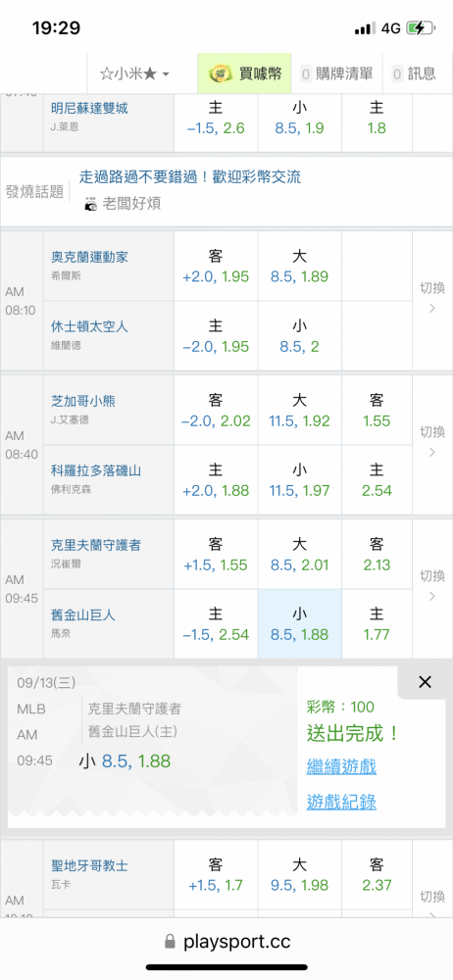Expand 切換 chevron for Cubs vs Rockies game
This screenshot has width=453, height=980.
pos(432,442)
